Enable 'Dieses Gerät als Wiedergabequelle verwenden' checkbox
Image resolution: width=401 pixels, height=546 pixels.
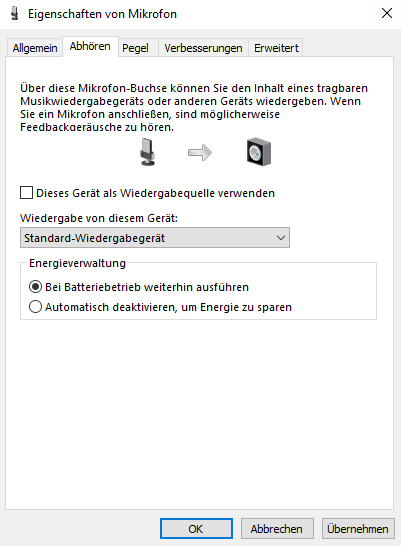[26, 193]
